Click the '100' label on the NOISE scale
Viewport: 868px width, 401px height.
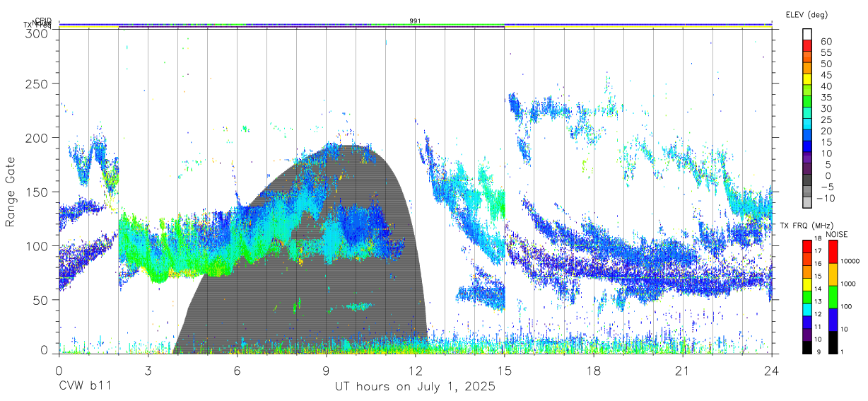847,306
